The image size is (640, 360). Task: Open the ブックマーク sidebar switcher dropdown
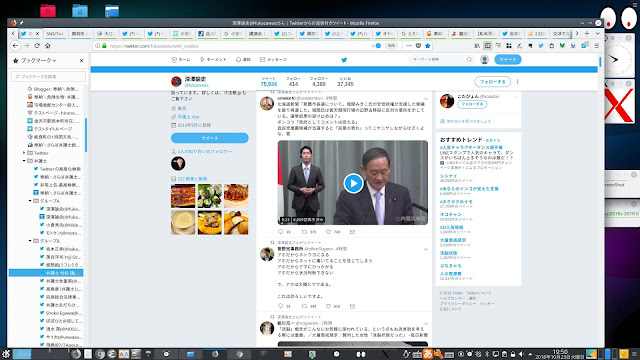tap(38, 60)
